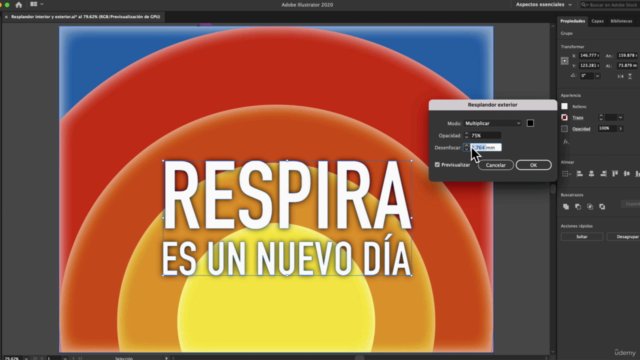Click the Selección status arrow in status bar
The height and width of the screenshot is (360, 640).
point(166,358)
